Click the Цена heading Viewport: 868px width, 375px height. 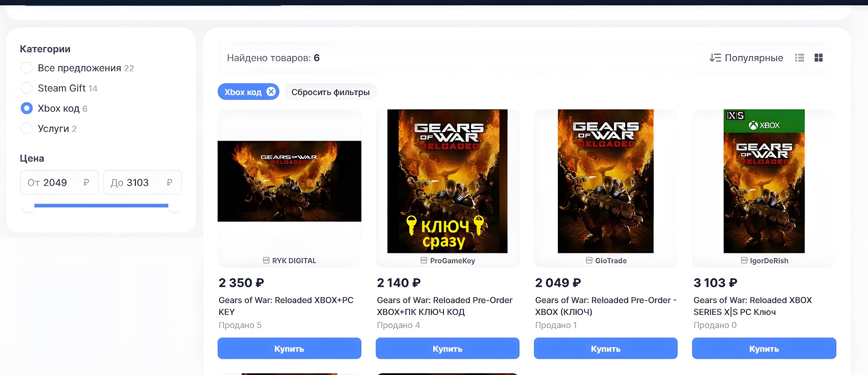click(x=32, y=158)
